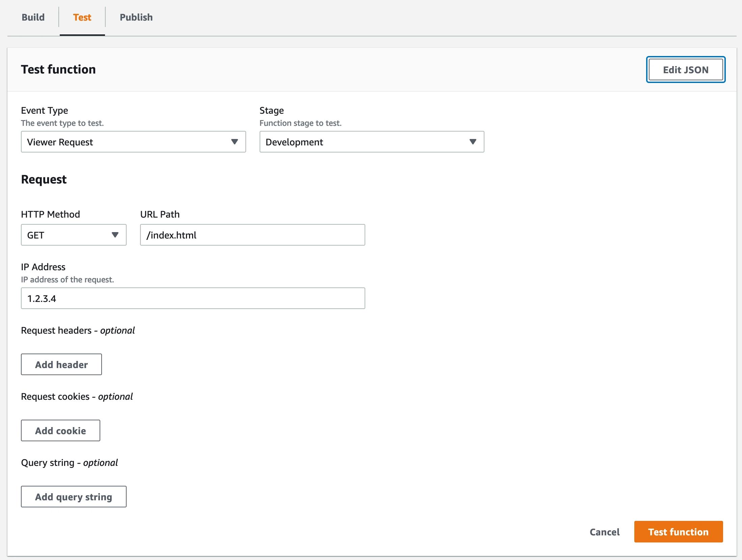Cancel the test function form
Viewport: 742px width, 560px height.
604,532
